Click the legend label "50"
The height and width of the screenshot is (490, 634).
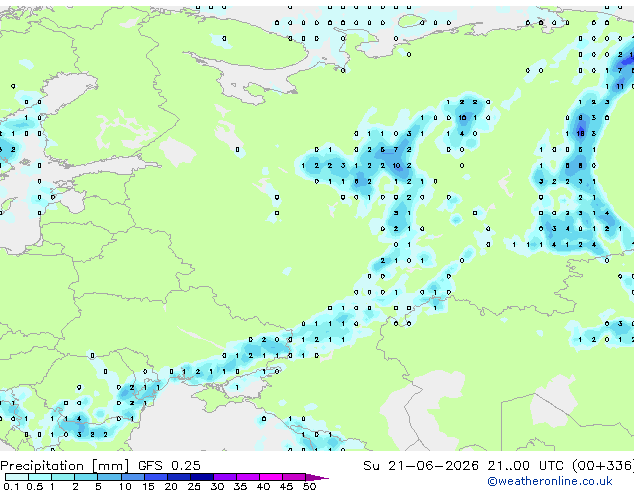pos(309,486)
